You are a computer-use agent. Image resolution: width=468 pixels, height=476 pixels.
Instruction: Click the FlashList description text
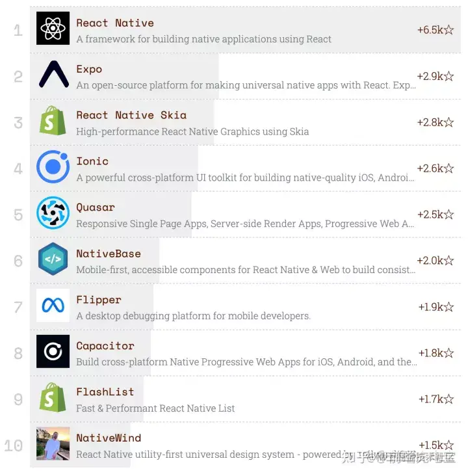[x=155, y=408]
